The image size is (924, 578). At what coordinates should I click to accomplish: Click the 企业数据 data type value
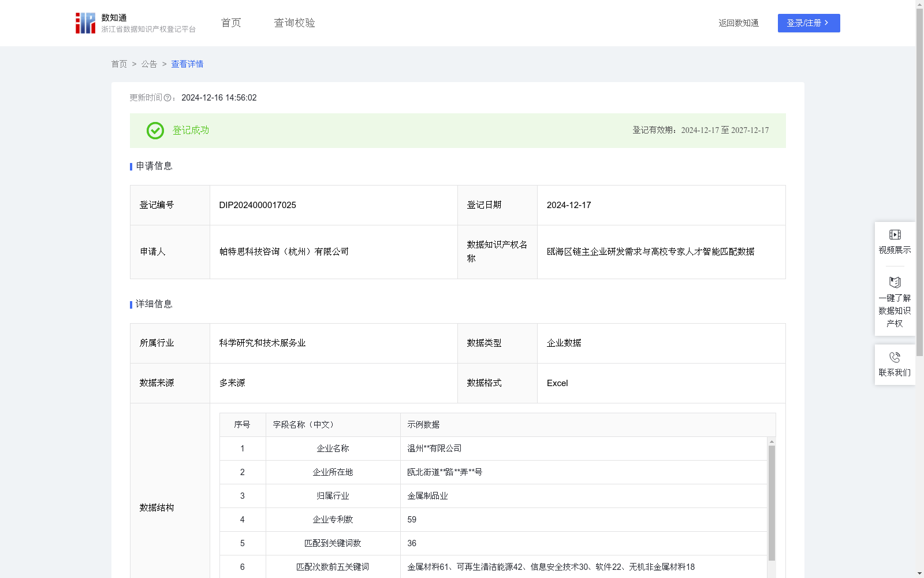(x=564, y=343)
